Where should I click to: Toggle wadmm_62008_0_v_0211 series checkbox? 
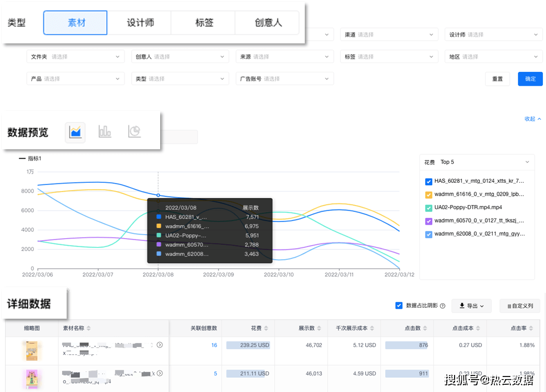(429, 234)
